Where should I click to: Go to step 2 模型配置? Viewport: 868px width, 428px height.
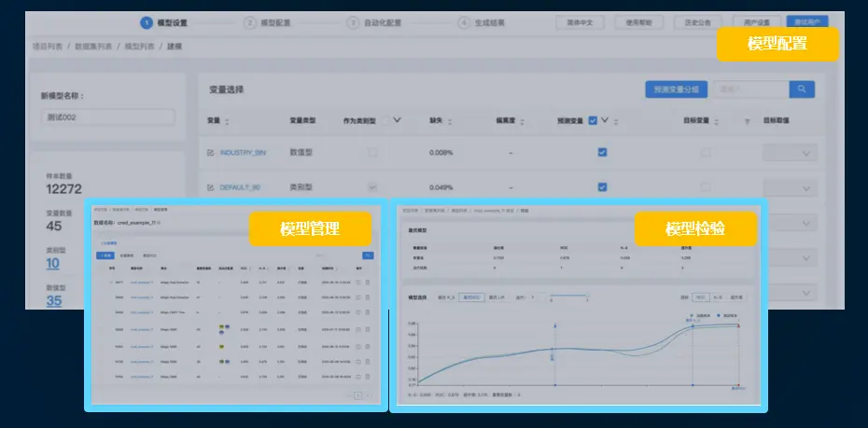pos(269,22)
